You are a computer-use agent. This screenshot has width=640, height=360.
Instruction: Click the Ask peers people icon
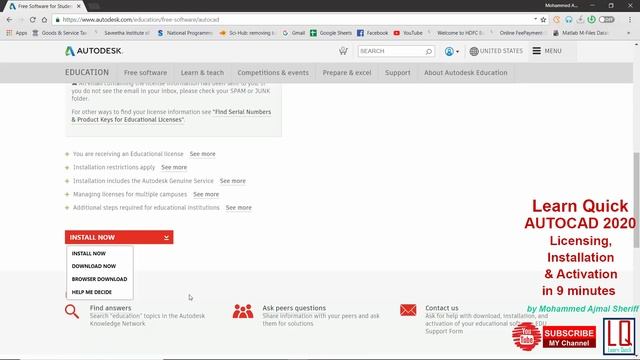[243, 311]
